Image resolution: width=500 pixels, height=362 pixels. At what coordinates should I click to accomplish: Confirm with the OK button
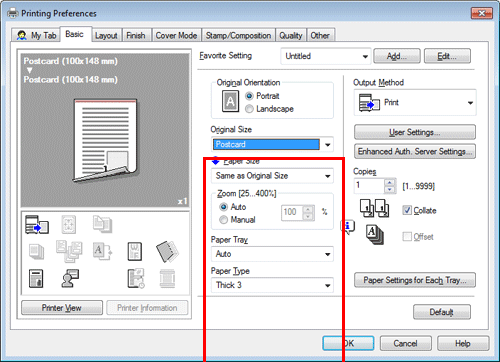pyautogui.click(x=348, y=343)
